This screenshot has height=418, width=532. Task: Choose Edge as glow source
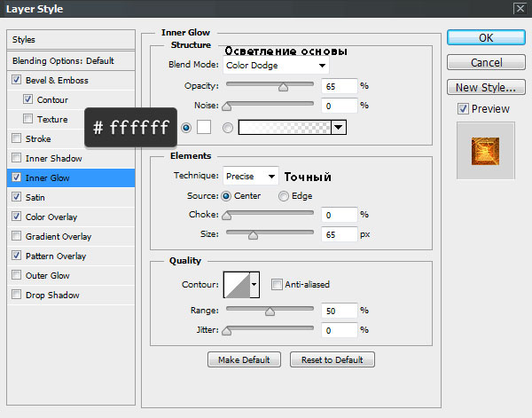tap(284, 196)
